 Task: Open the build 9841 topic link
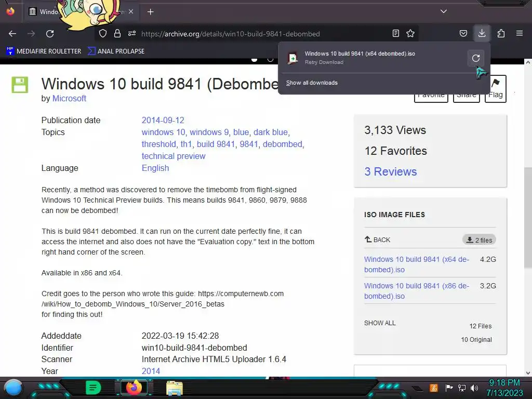point(216,144)
